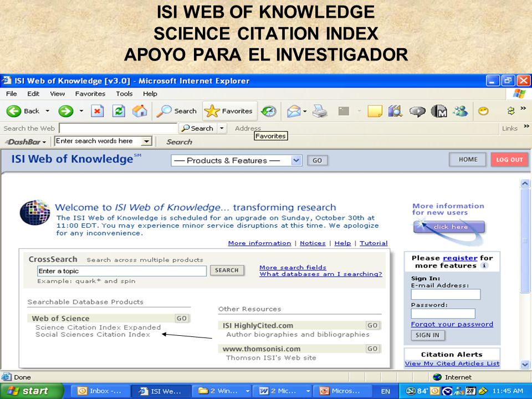Click the E-mail Address input field
This screenshot has width=532, height=399.
pos(446,294)
